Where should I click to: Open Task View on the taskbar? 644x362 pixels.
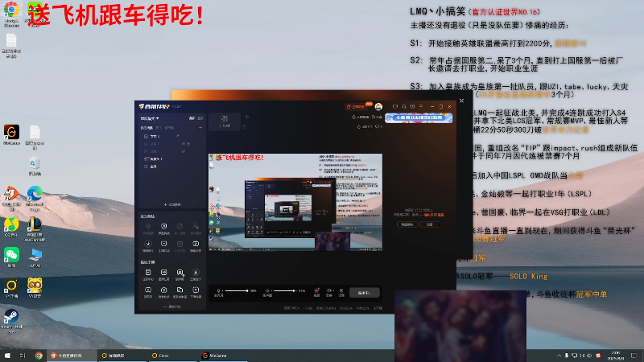click(23, 356)
